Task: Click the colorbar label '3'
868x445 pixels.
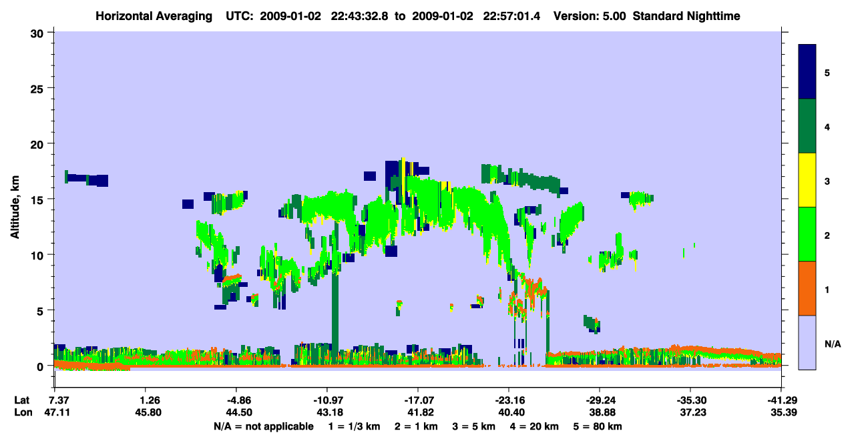Action: 827,181
